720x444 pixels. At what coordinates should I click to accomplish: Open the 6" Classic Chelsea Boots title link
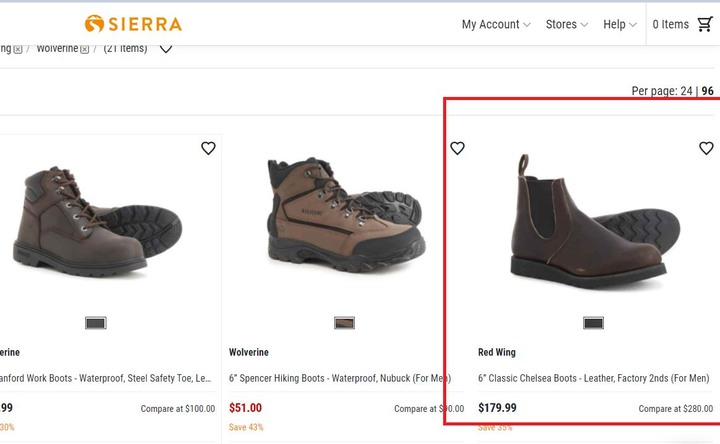click(594, 378)
